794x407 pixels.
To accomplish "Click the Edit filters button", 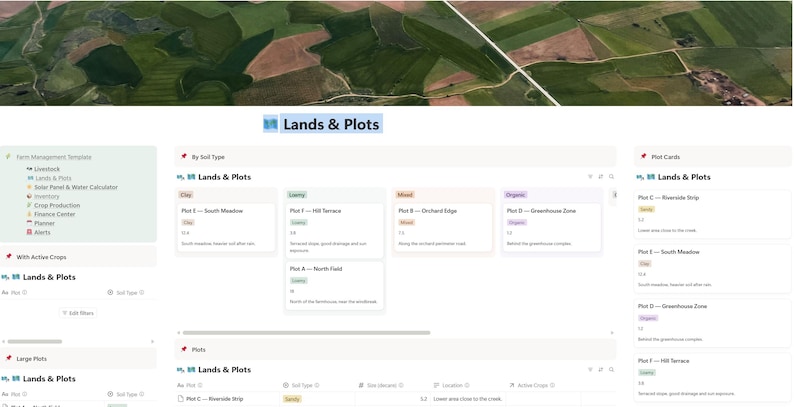I will tap(78, 313).
